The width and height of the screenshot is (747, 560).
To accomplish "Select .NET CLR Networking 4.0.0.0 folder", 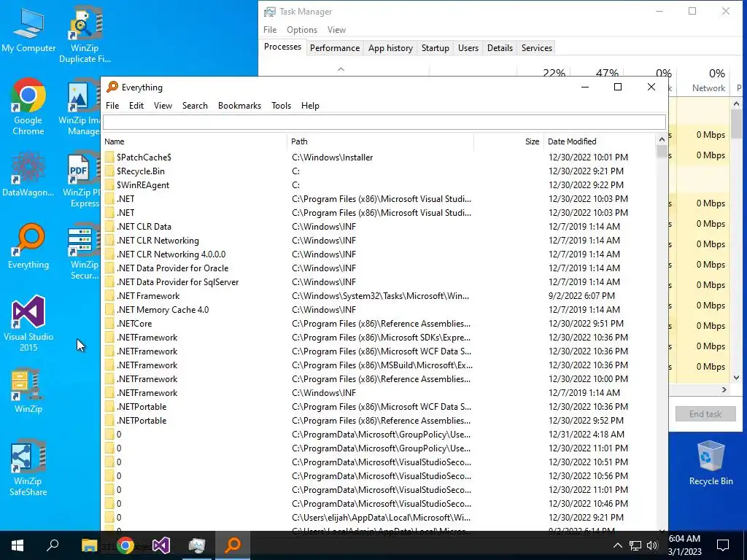I will point(379,254).
